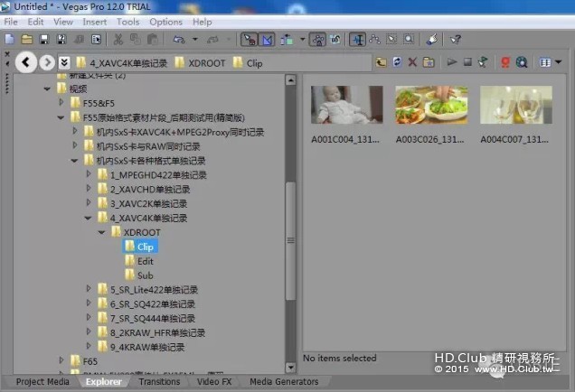Collapse the 4_XAVC4K folder in the tree
Viewport: 575px width, 392px height.
pyautogui.click(x=88, y=218)
